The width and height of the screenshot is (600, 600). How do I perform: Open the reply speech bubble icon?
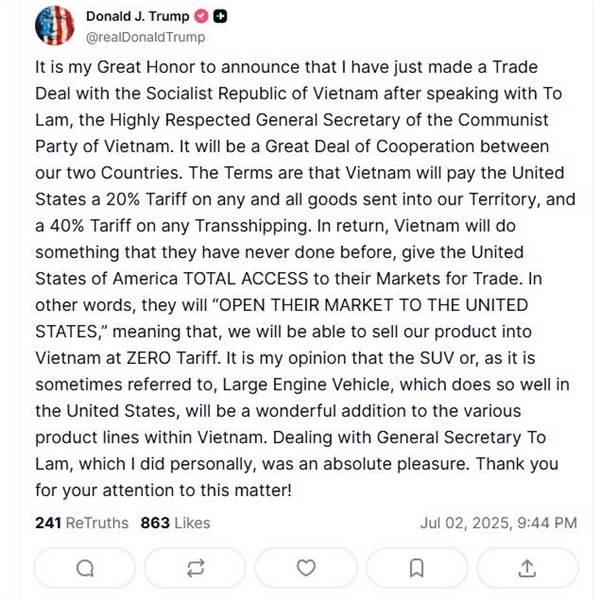(85, 568)
